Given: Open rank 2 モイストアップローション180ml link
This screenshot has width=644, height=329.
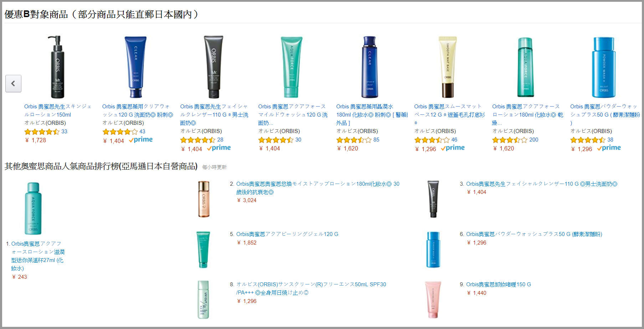Looking at the screenshot, I should [318, 188].
